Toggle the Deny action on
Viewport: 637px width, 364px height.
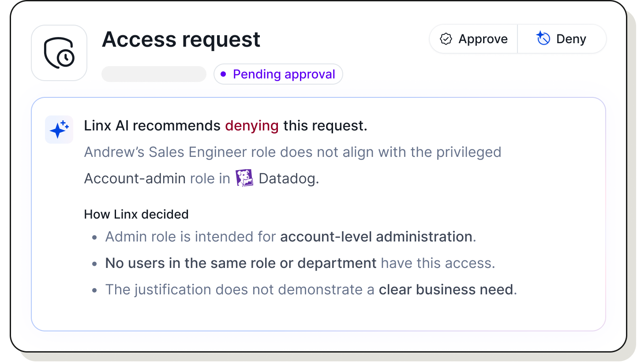(562, 39)
